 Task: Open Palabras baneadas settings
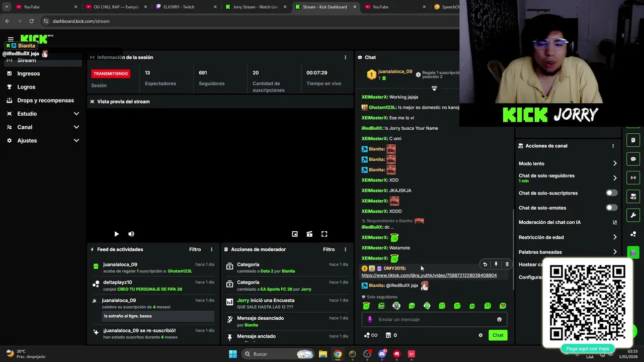(x=568, y=252)
